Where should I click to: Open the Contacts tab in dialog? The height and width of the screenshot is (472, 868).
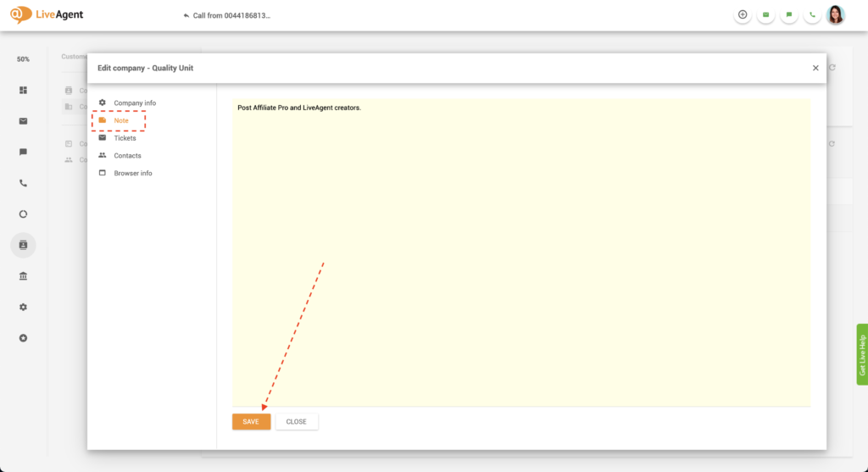click(127, 156)
